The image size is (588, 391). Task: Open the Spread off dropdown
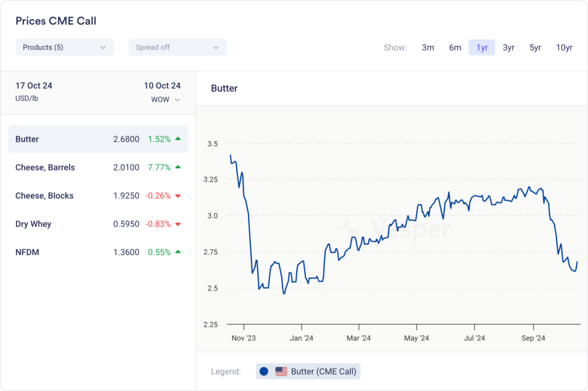(x=177, y=47)
